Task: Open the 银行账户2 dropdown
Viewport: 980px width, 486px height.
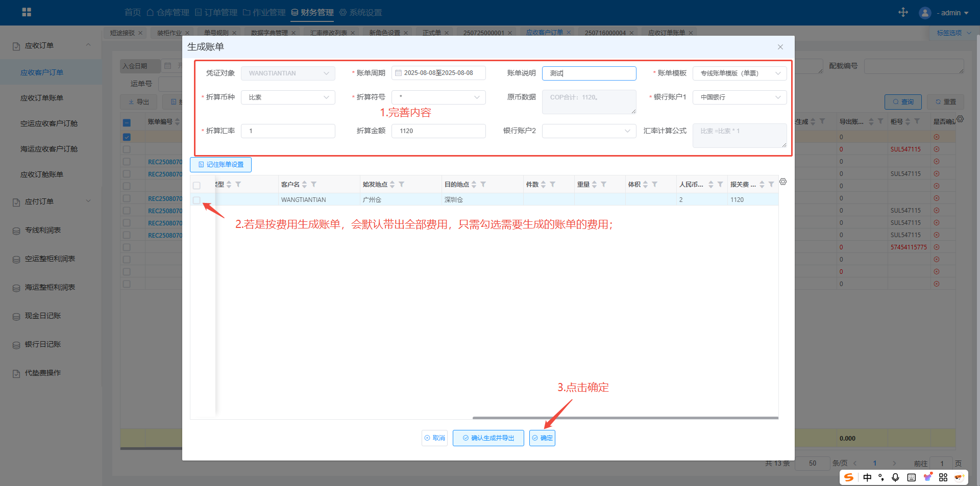Action: [x=589, y=131]
